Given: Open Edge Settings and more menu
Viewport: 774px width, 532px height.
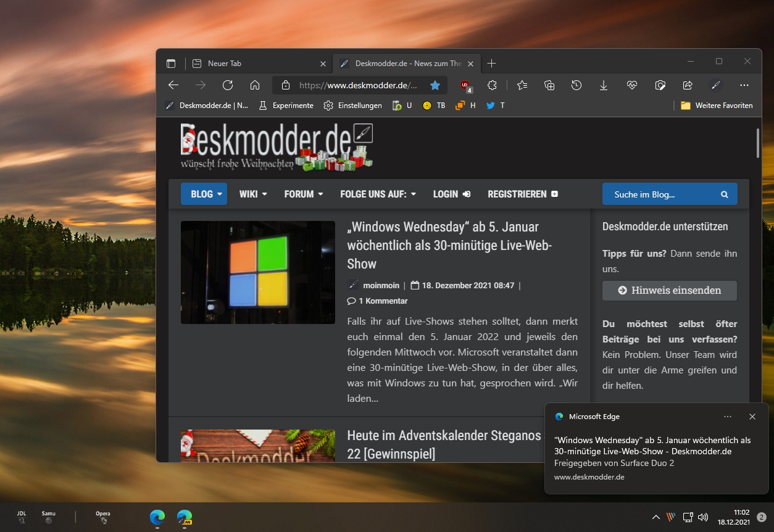Looking at the screenshot, I should [744, 85].
